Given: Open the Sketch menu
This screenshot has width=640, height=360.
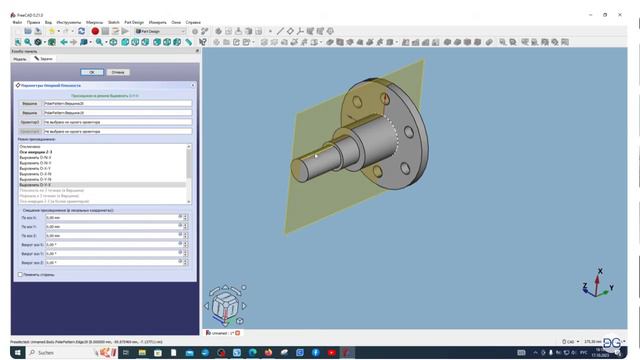Looking at the screenshot, I should (113, 22).
